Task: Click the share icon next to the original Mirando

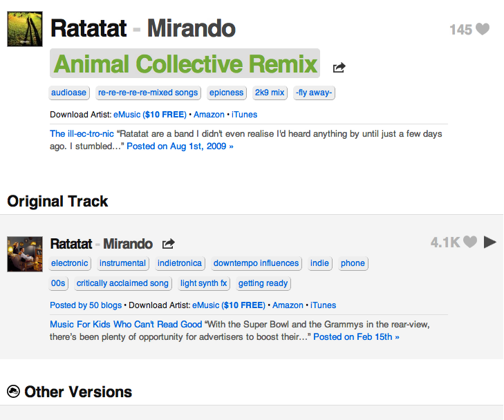Action: pyautogui.click(x=169, y=244)
